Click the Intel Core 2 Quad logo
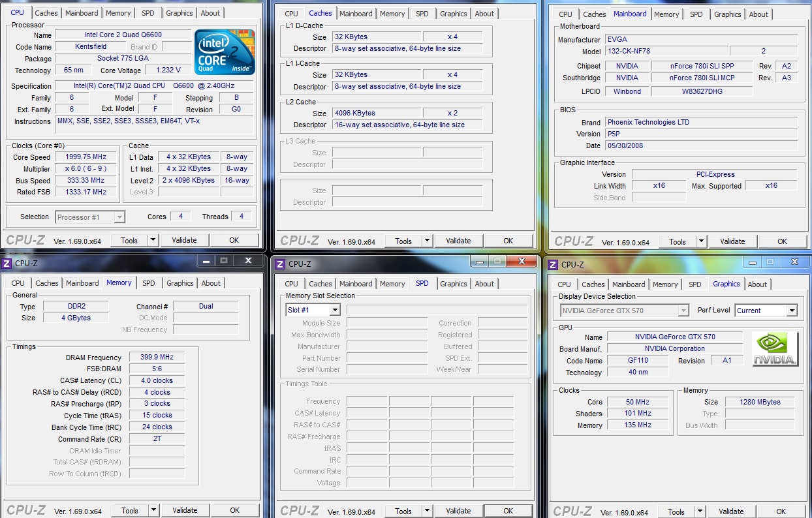This screenshot has width=812, height=518. (x=225, y=52)
